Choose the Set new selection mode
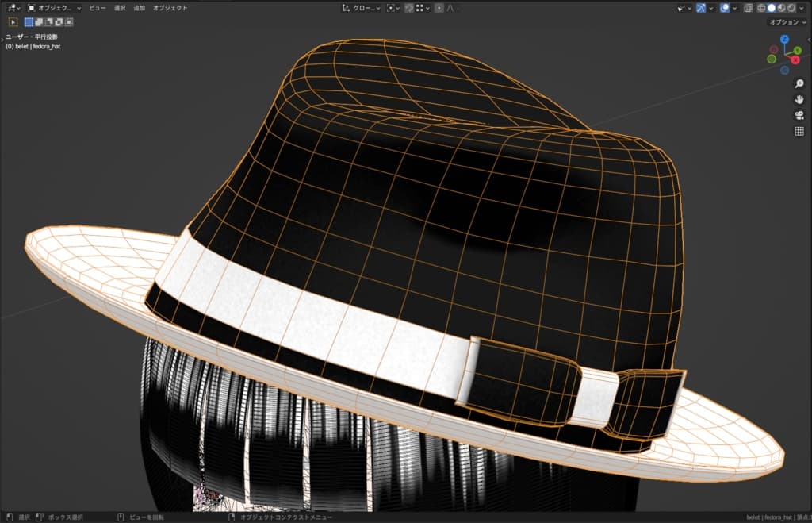 point(29,22)
